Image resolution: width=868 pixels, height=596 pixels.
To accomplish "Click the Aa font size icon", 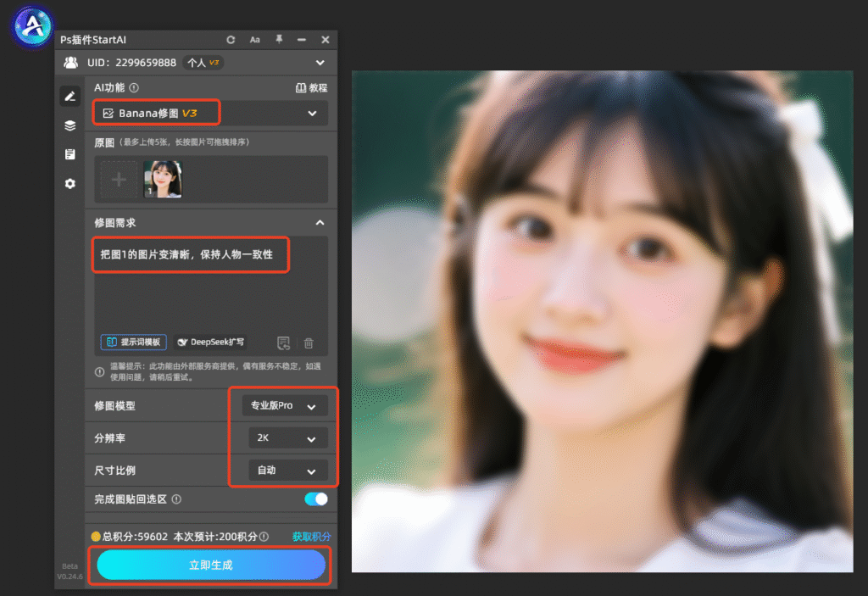I will tap(254, 40).
